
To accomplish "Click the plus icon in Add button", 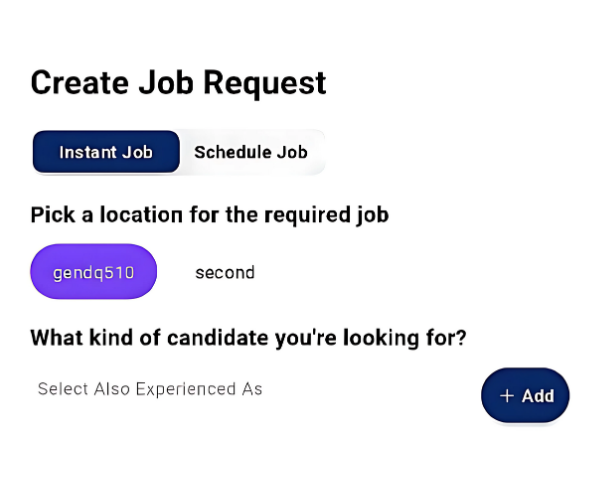I will tap(507, 396).
